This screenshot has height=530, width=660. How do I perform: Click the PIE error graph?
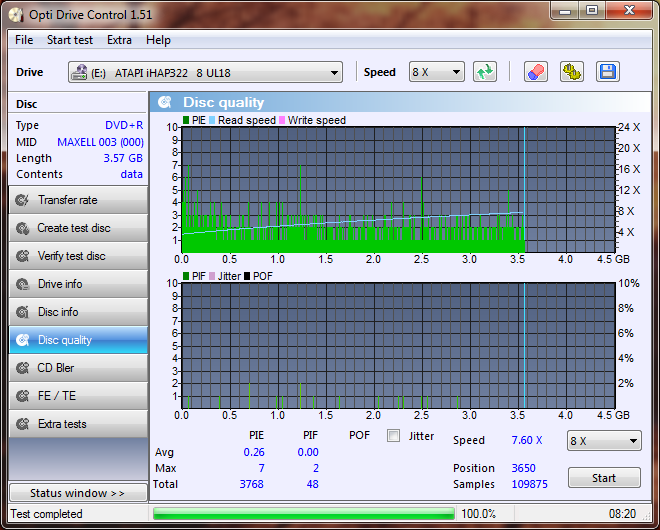click(399, 189)
